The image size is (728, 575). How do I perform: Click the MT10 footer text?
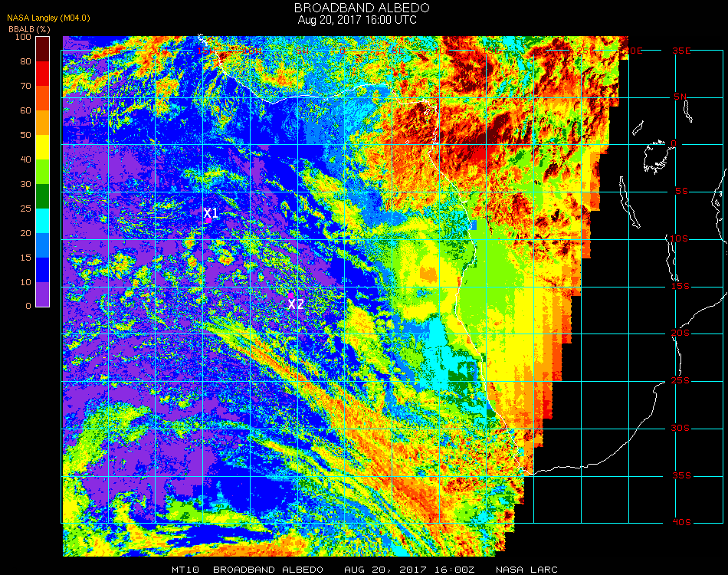coord(185,570)
